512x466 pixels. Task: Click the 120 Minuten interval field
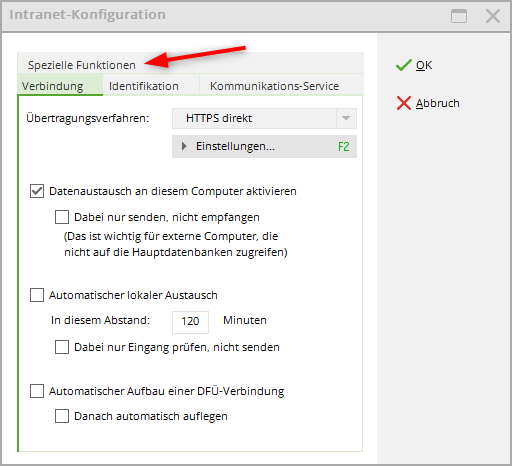190,322
